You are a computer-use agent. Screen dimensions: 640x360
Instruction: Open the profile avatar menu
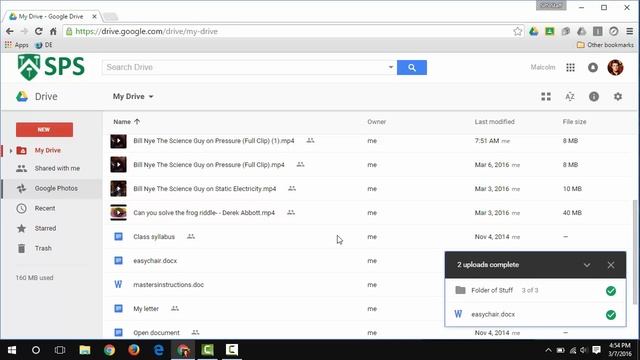pyautogui.click(x=615, y=67)
